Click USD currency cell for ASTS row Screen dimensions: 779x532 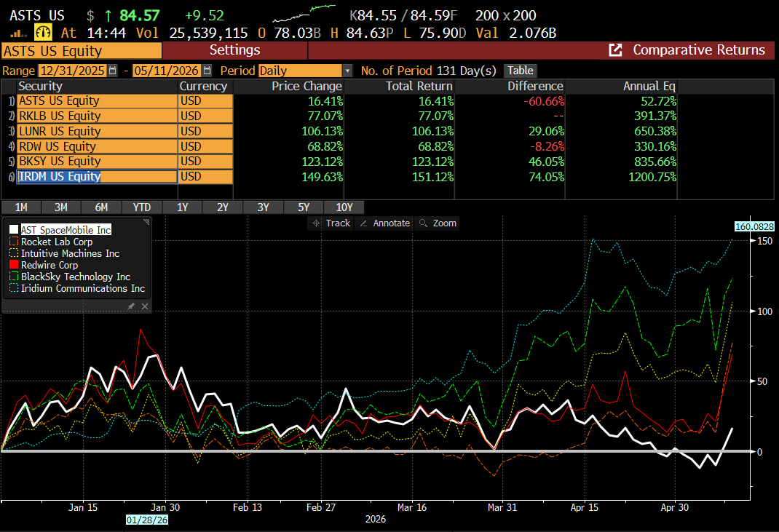coord(206,101)
